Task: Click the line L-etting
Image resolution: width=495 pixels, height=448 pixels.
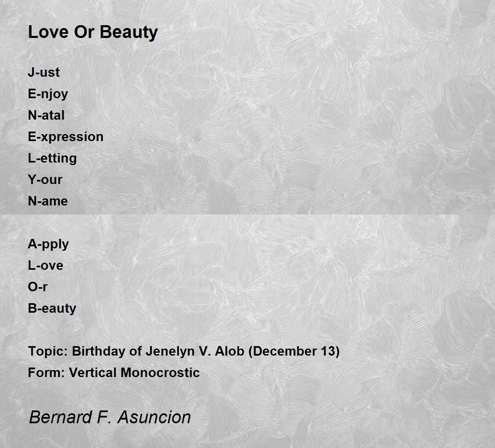Action: pos(52,158)
